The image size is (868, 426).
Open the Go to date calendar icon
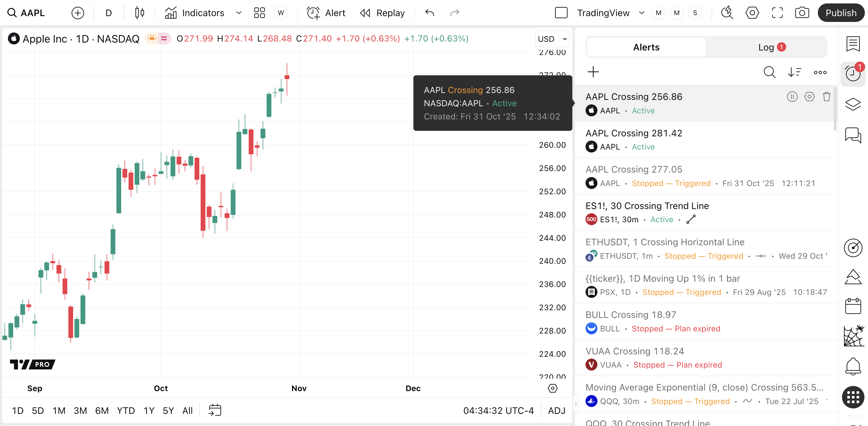click(215, 410)
